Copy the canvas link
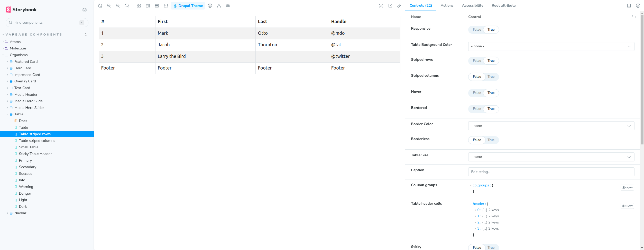The image size is (644, 250). [x=399, y=6]
